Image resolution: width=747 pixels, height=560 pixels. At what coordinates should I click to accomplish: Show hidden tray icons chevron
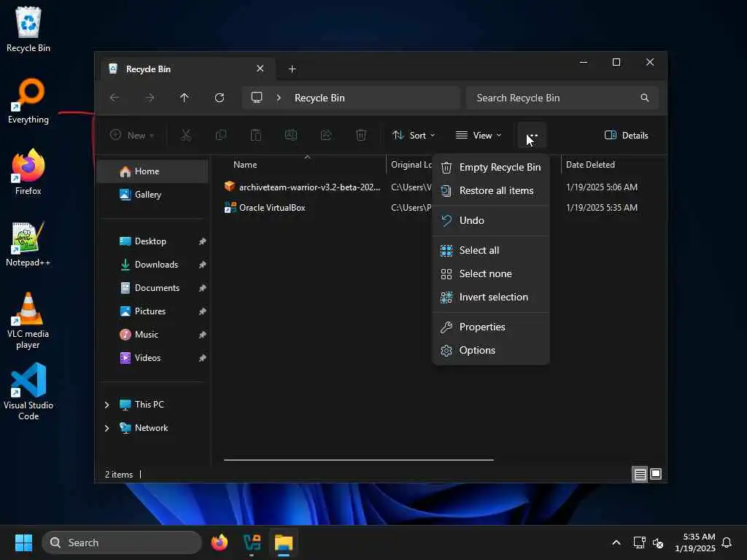tap(616, 542)
